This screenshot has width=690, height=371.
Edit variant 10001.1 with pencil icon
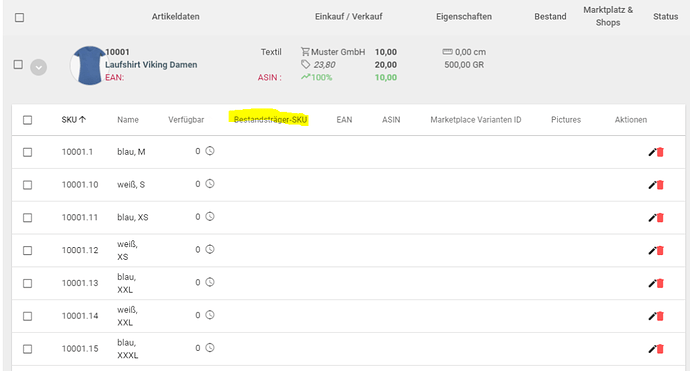tap(652, 152)
